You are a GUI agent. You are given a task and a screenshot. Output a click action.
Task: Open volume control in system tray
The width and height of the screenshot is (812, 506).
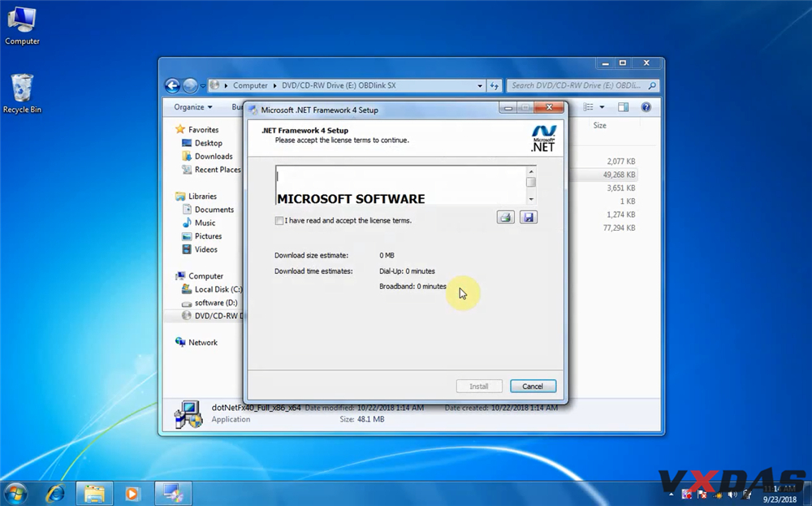tap(732, 495)
